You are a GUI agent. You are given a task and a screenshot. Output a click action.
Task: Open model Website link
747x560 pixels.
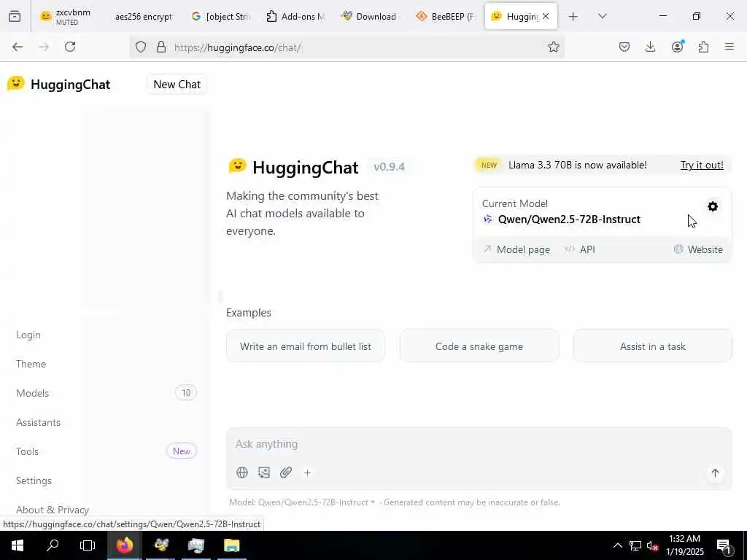[698, 249]
